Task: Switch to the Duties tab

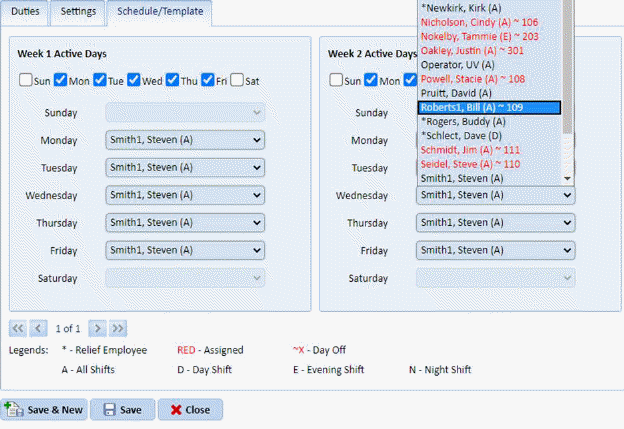Action: tap(25, 11)
